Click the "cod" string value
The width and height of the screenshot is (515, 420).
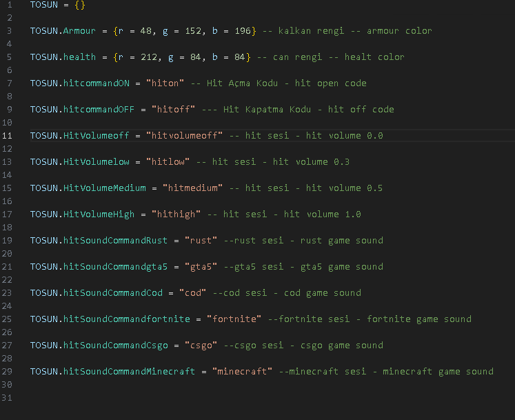pyautogui.click(x=192, y=293)
